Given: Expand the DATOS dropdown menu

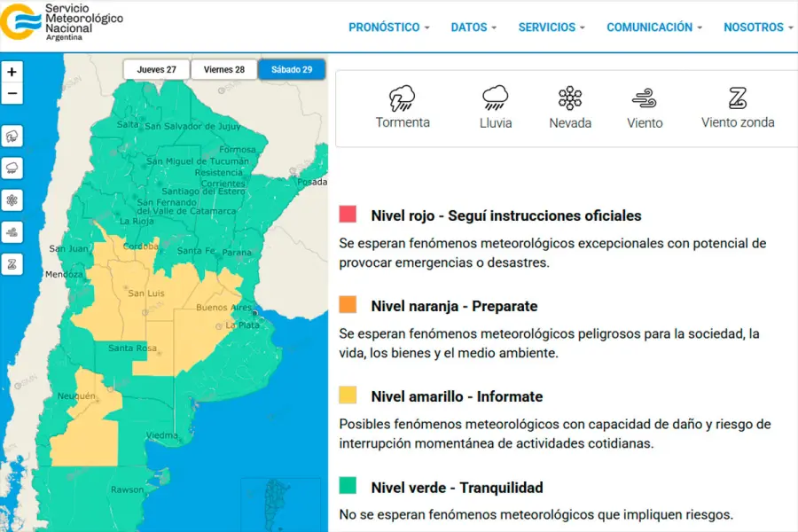Looking at the screenshot, I should [473, 27].
